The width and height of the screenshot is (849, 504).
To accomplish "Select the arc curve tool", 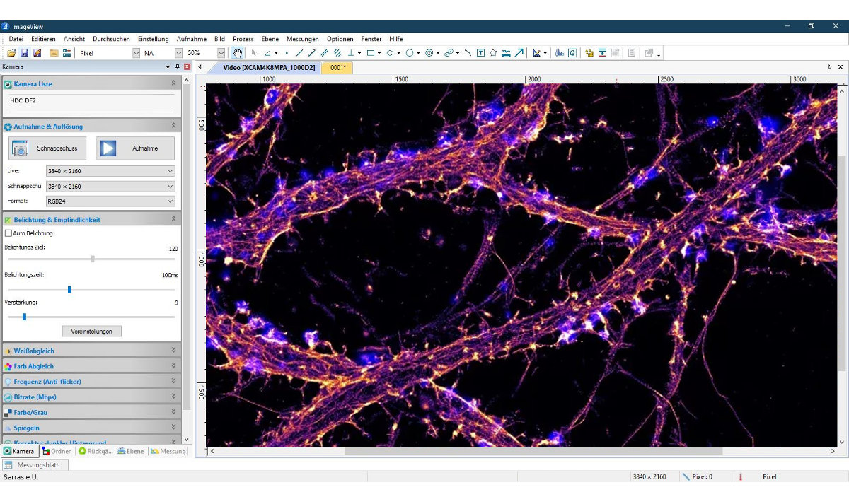I will 468,52.
